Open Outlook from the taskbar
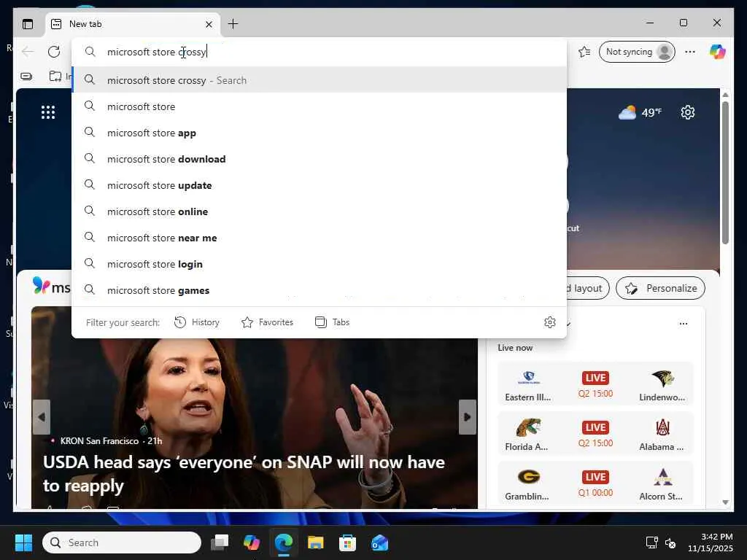Screen dimensions: 747x560 click(379, 542)
